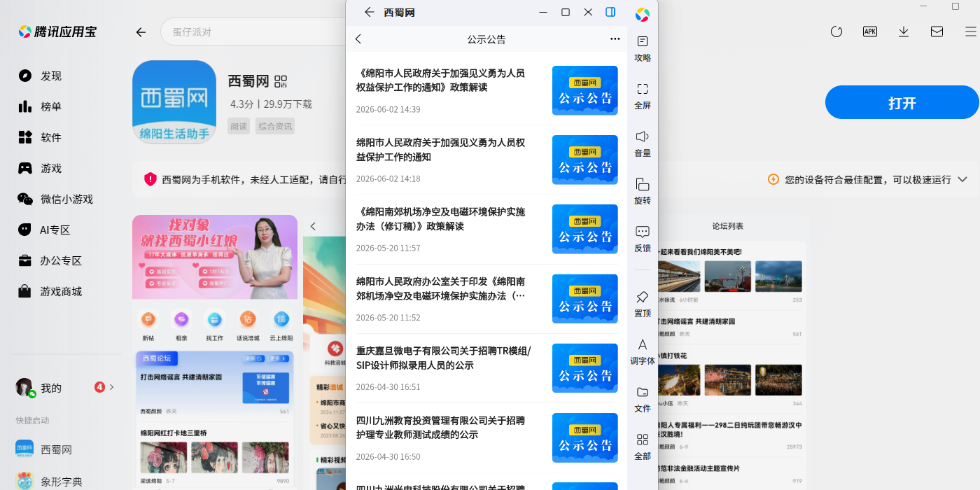This screenshot has width=980, height=490.
Task: Click the refresh icon in top toolbar
Action: point(836,31)
